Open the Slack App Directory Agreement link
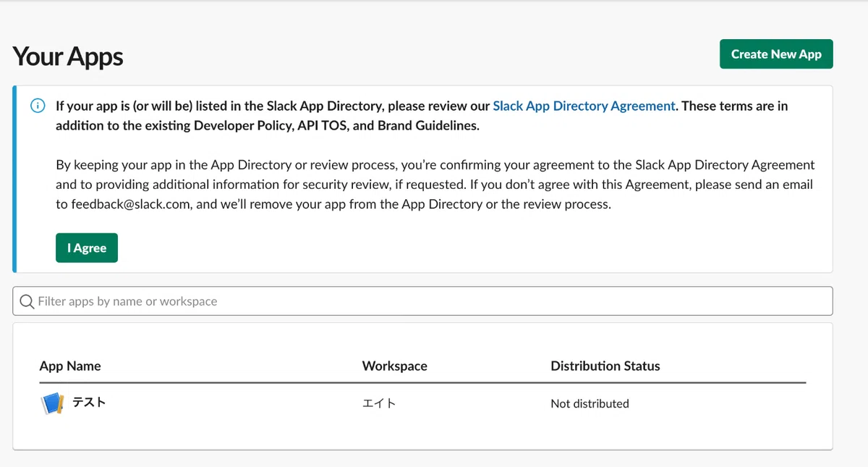Viewport: 868px width, 467px height. pyautogui.click(x=584, y=106)
